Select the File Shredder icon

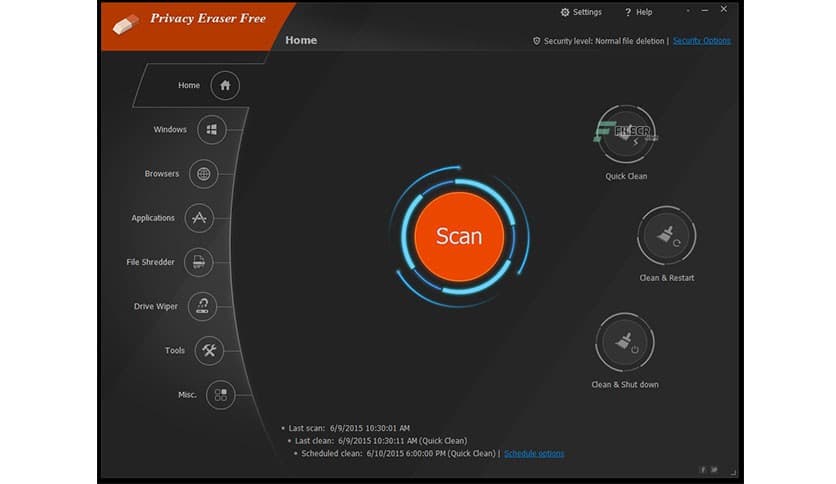pos(198,262)
